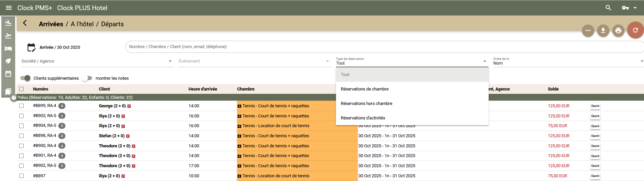Screen dimensions: 644x181
Task: Click Ouvrir for reservation #B898
Action: 595,136
